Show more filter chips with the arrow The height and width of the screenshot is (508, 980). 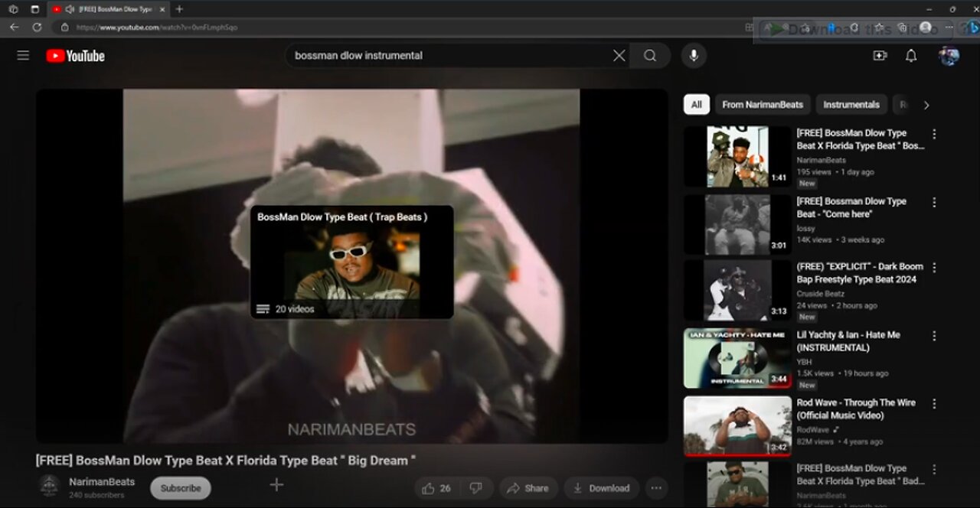coord(926,105)
